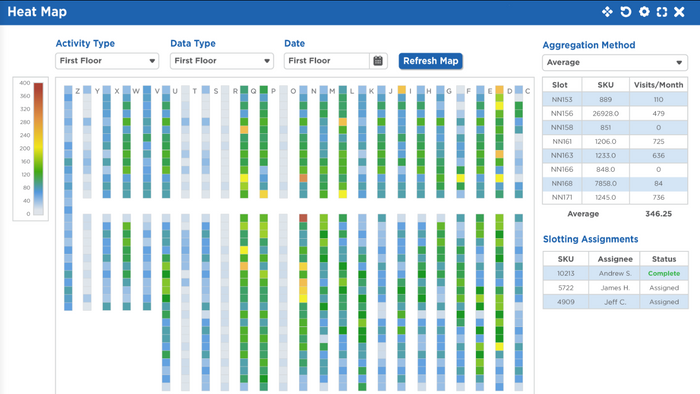Click the color legend gradient scale
This screenshot has height=394, width=700.
click(x=38, y=149)
